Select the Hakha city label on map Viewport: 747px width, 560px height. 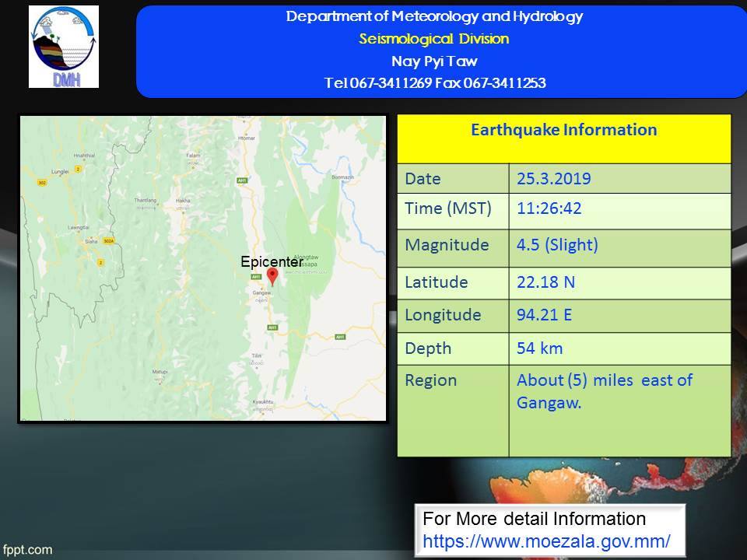pos(183,200)
